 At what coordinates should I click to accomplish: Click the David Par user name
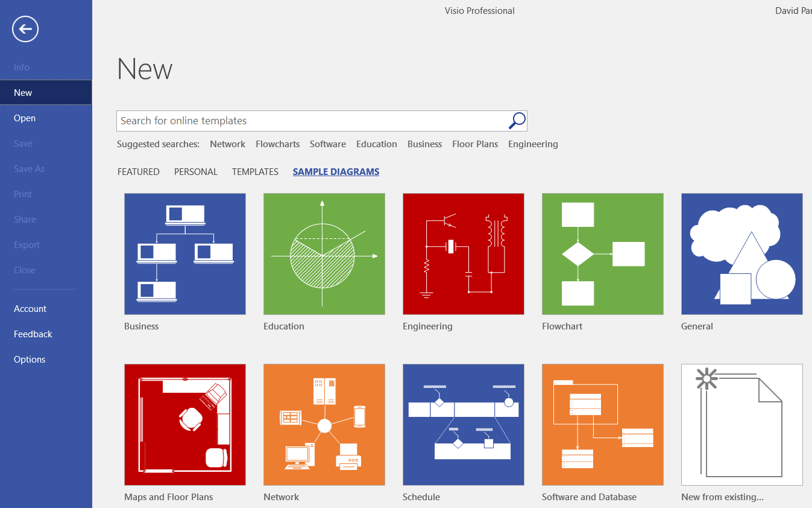[x=793, y=11]
